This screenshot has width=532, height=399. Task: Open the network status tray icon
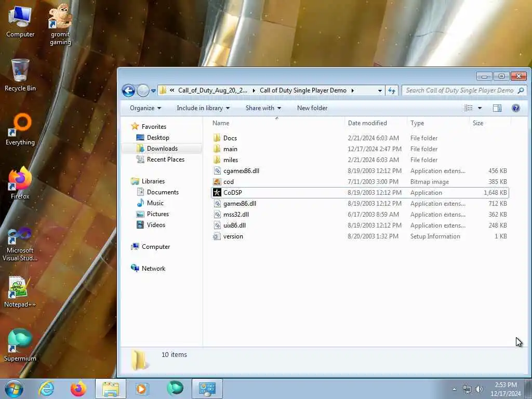pyautogui.click(x=467, y=390)
